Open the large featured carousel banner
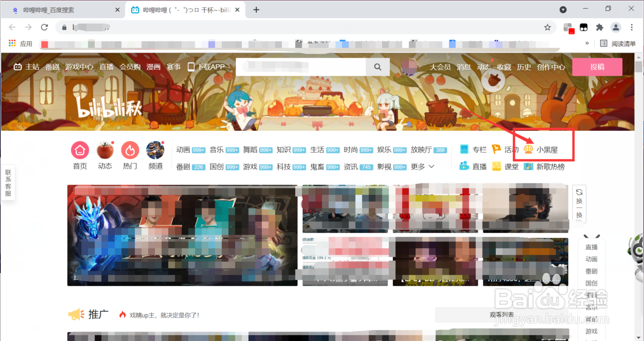Image resolution: width=644 pixels, height=341 pixels. [182, 235]
